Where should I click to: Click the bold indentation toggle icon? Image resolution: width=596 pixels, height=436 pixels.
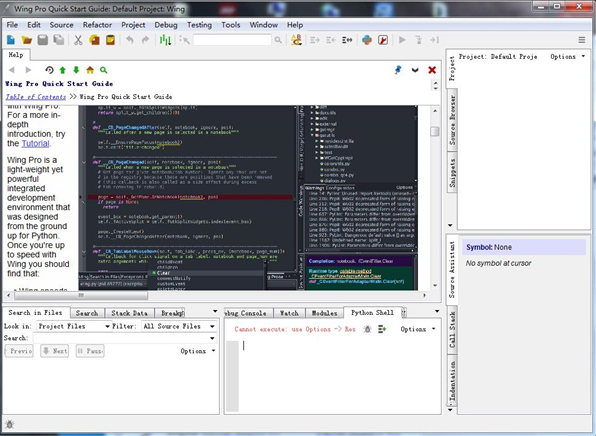tap(347, 40)
